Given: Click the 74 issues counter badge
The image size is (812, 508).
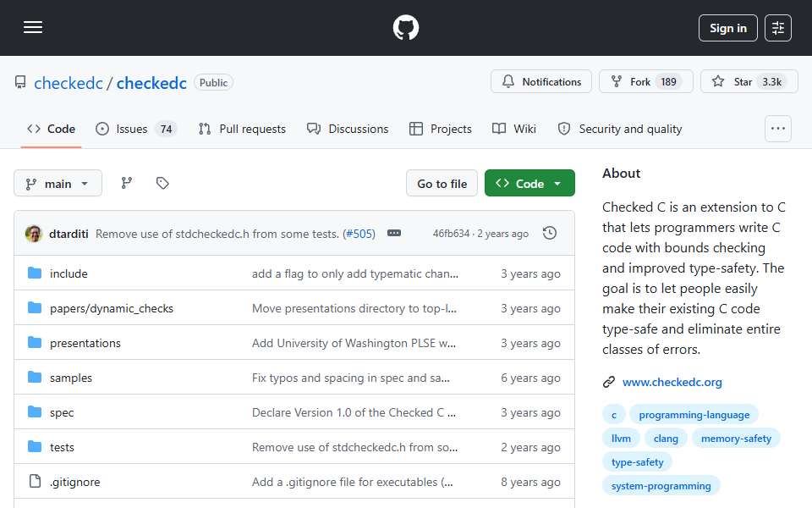Looking at the screenshot, I should coord(166,129).
